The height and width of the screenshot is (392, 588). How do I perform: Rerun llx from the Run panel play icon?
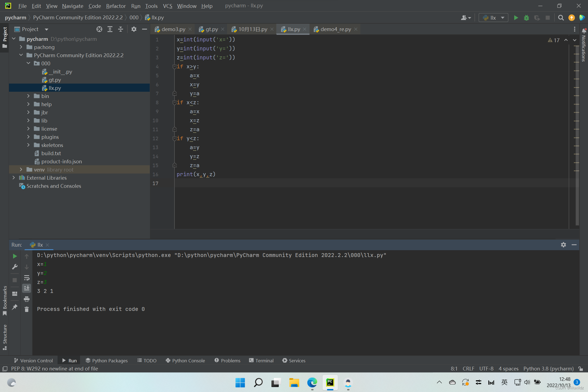pyautogui.click(x=15, y=256)
